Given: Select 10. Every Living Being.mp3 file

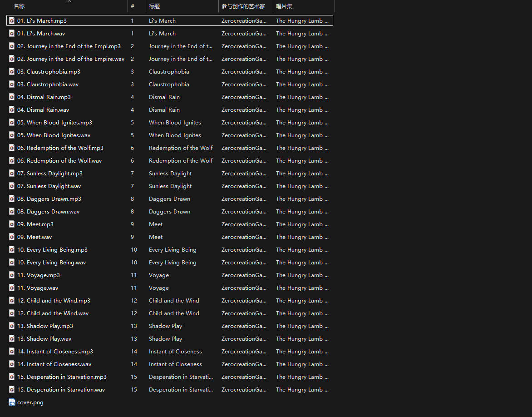Looking at the screenshot, I should [57, 249].
